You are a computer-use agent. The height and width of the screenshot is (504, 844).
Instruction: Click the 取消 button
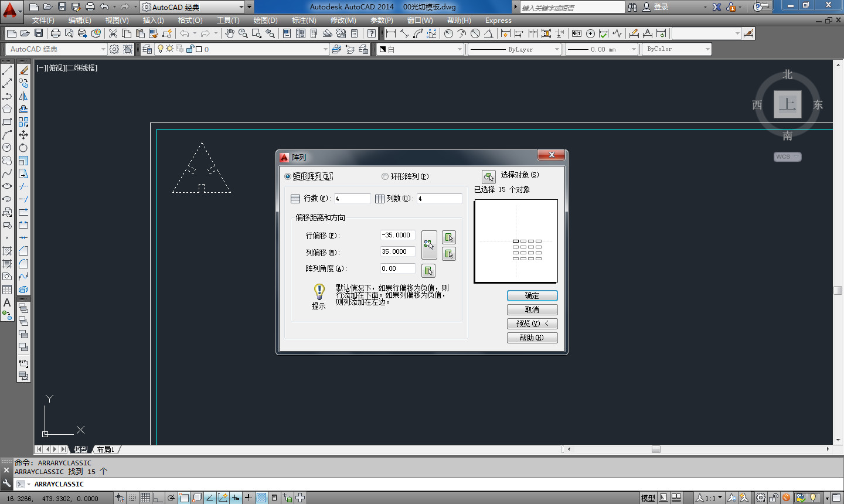(532, 310)
